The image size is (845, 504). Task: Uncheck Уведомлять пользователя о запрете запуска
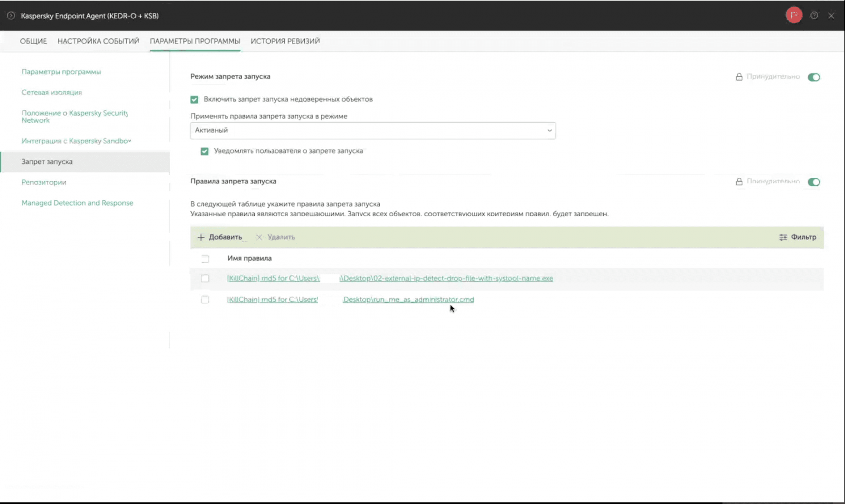click(x=204, y=151)
